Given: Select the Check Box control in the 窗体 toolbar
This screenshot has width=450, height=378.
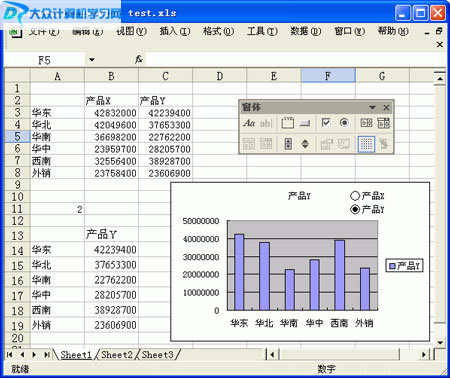Looking at the screenshot, I should coord(326,123).
